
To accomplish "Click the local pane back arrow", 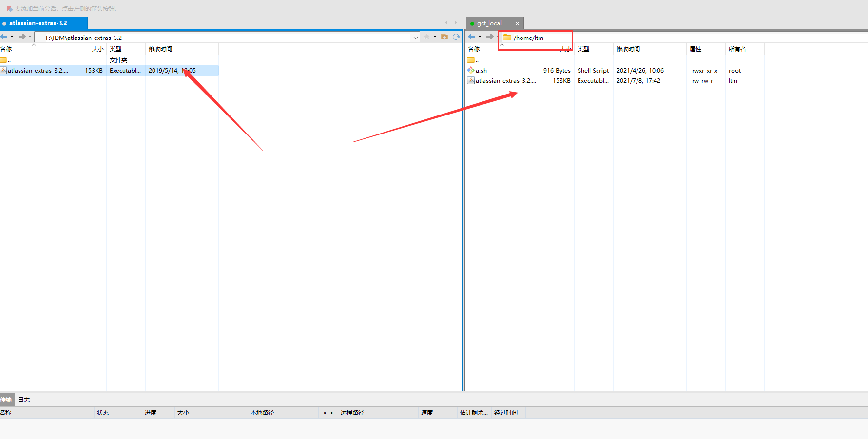I will pos(4,37).
